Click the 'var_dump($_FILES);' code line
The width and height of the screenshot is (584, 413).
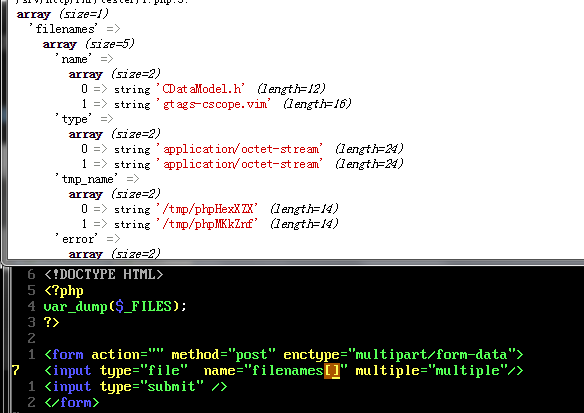pyautogui.click(x=115, y=306)
